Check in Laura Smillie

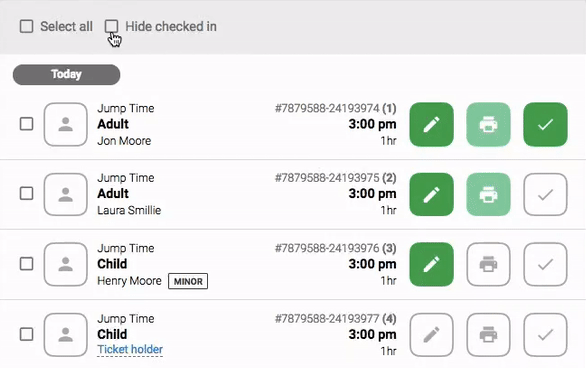(545, 194)
